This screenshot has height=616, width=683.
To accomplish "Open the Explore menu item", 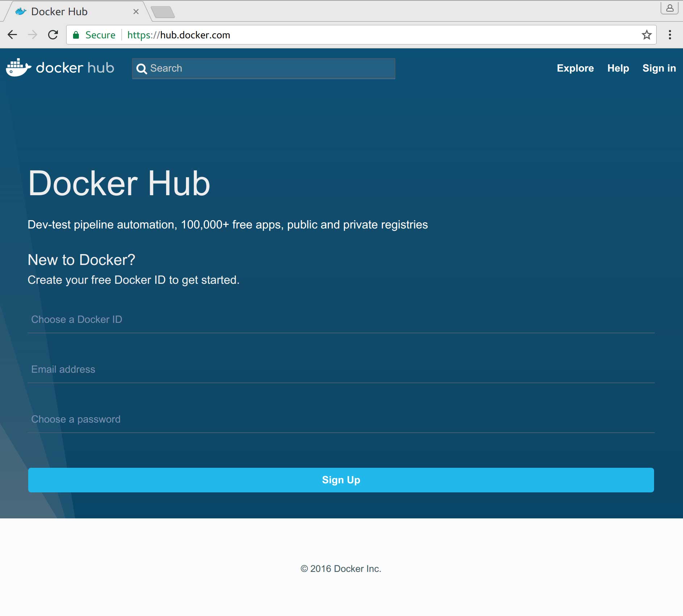I will pyautogui.click(x=575, y=68).
